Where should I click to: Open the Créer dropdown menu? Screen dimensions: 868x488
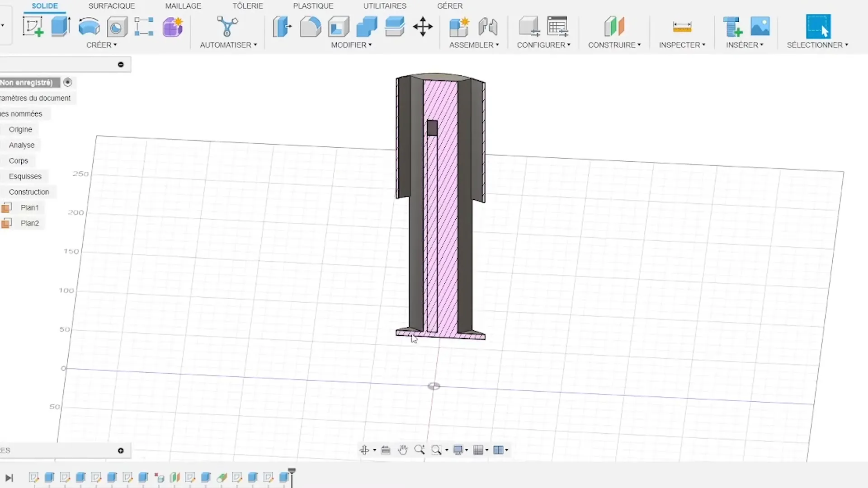(x=102, y=45)
